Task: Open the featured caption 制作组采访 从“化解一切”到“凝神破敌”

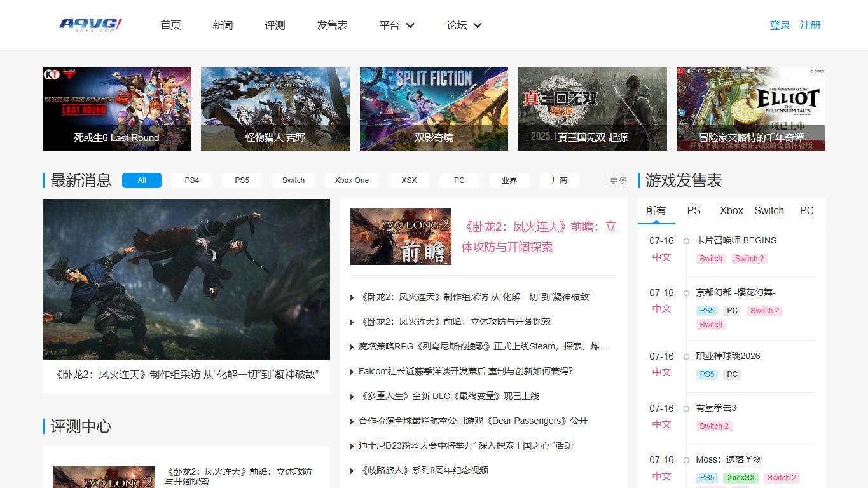Action: [x=186, y=374]
